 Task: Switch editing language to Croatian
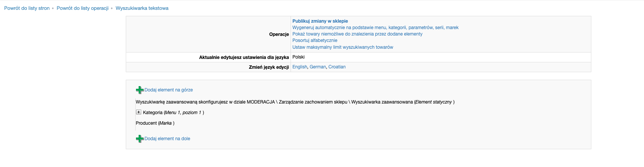pos(337,67)
